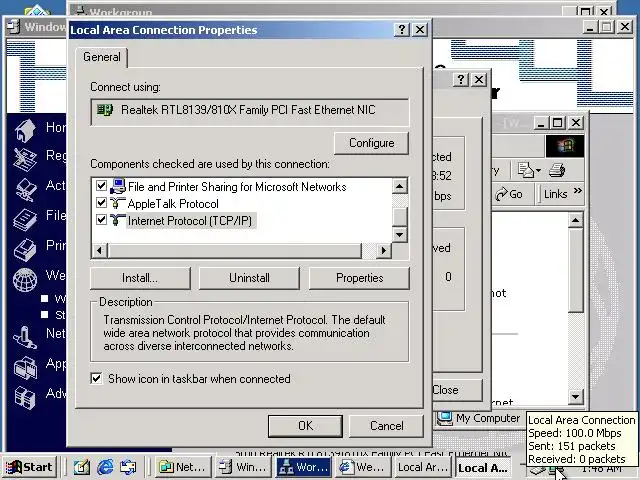Click the Configure button
Image resolution: width=640 pixels, height=480 pixels.
[371, 143]
